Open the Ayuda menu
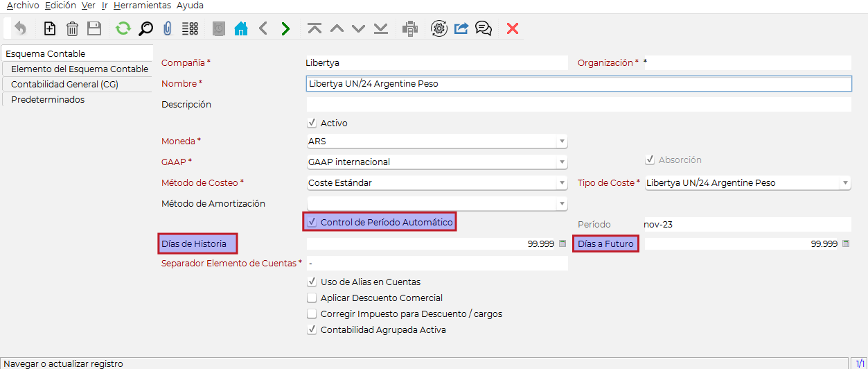868x369 pixels. [190, 5]
